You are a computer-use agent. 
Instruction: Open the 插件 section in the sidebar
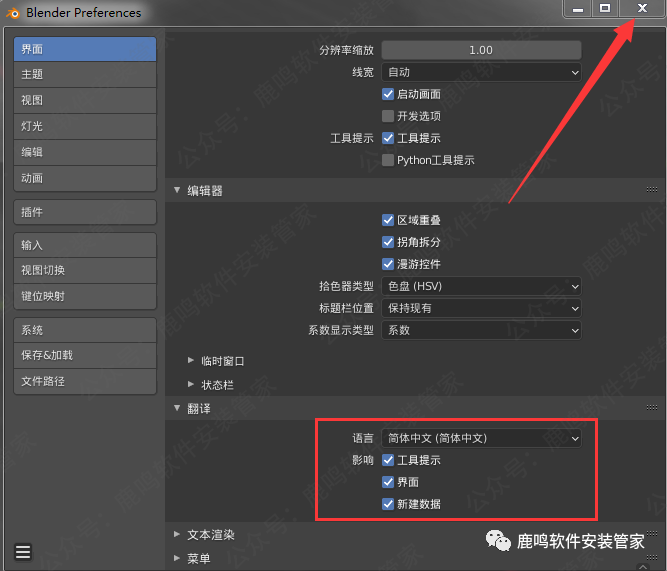coord(85,212)
